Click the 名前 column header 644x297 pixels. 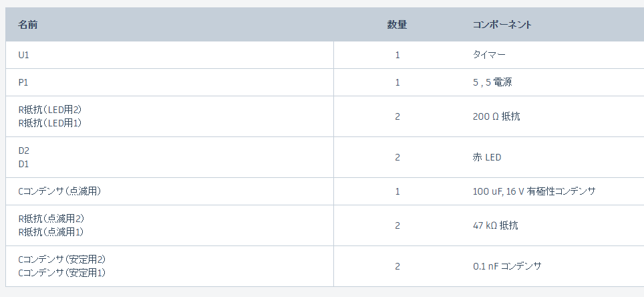(x=28, y=25)
